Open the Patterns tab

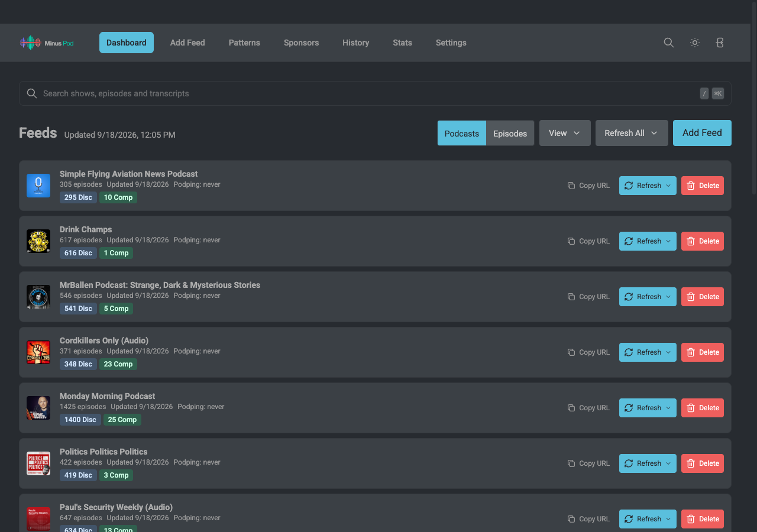click(244, 43)
